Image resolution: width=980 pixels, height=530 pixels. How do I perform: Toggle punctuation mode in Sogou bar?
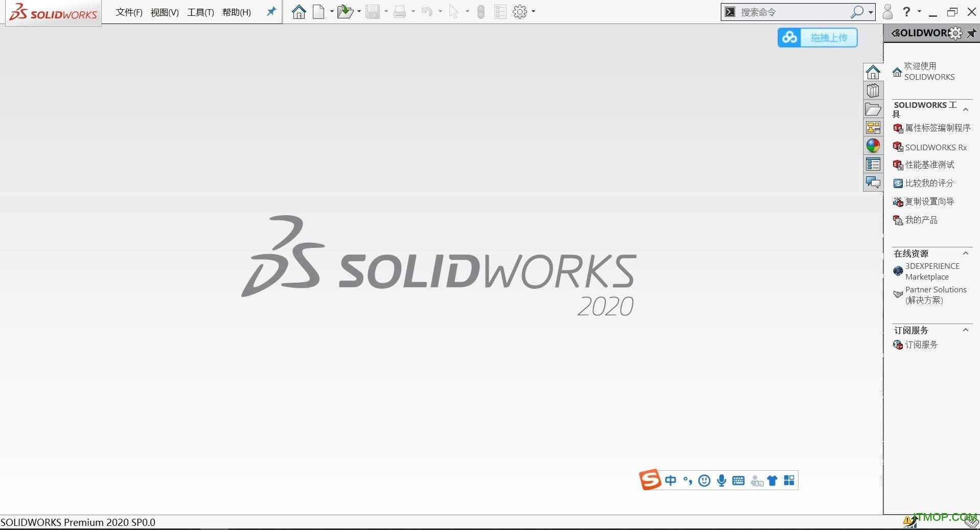click(688, 480)
